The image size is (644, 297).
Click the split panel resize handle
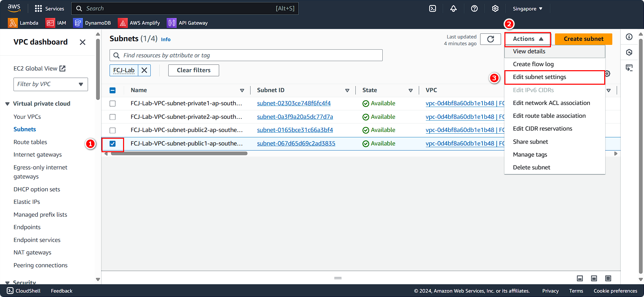tap(338, 278)
